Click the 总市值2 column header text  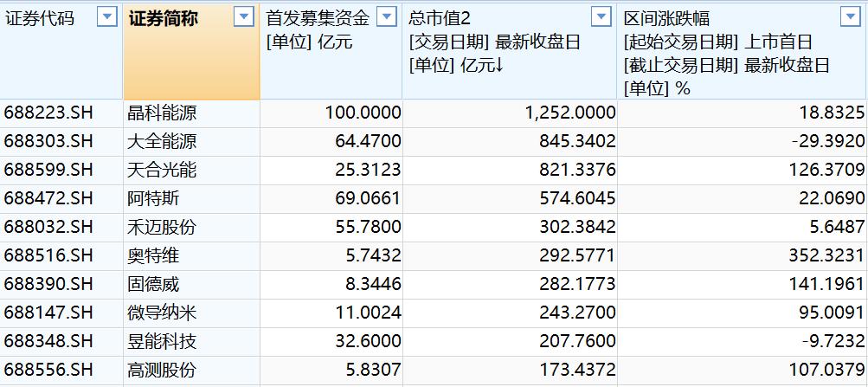440,19
